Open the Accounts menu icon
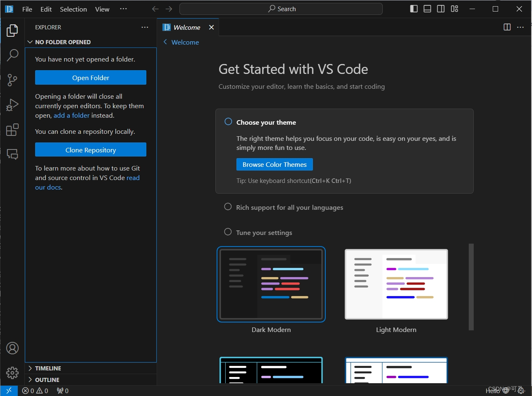The width and height of the screenshot is (532, 396). (12, 348)
